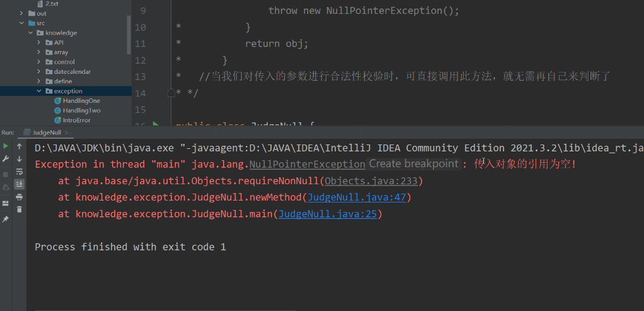Open the Objects.java:233 link
The height and width of the screenshot is (311, 644).
click(371, 181)
